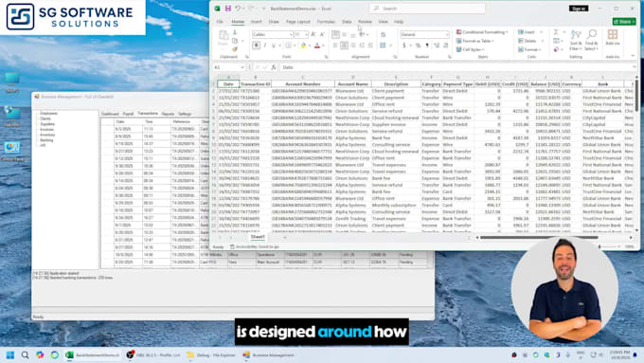The height and width of the screenshot is (363, 644).
Task: Apply Accounting dollar format
Action: tap(404, 45)
